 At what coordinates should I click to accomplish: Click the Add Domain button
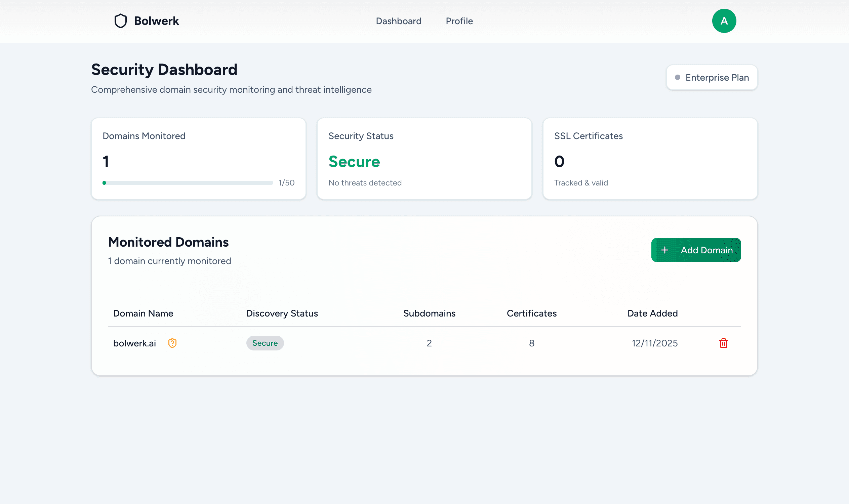coord(696,250)
